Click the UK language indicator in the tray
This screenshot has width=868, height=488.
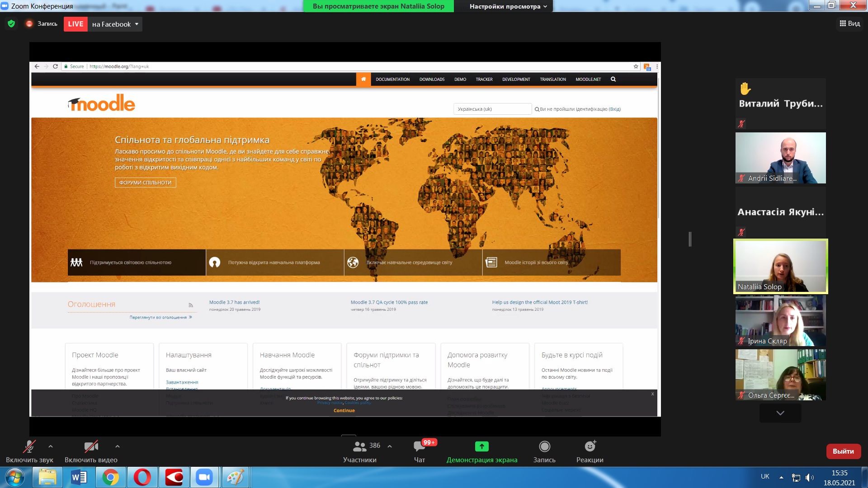[765, 476]
